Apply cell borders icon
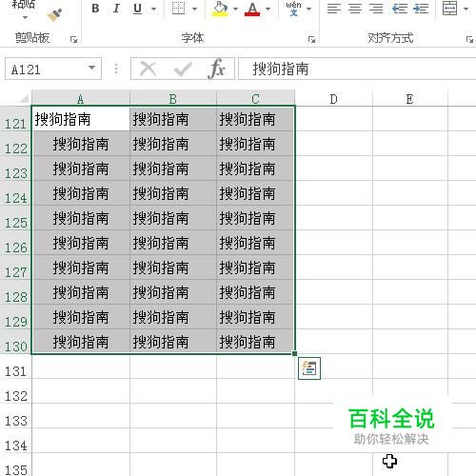The width and height of the screenshot is (476, 476). coord(178,9)
